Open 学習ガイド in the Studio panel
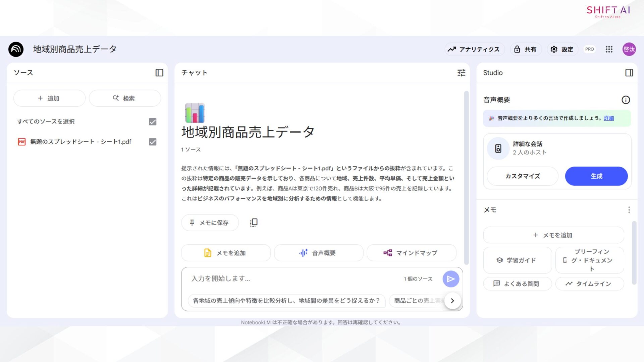Screen dimensions: 644x362 [517, 260]
